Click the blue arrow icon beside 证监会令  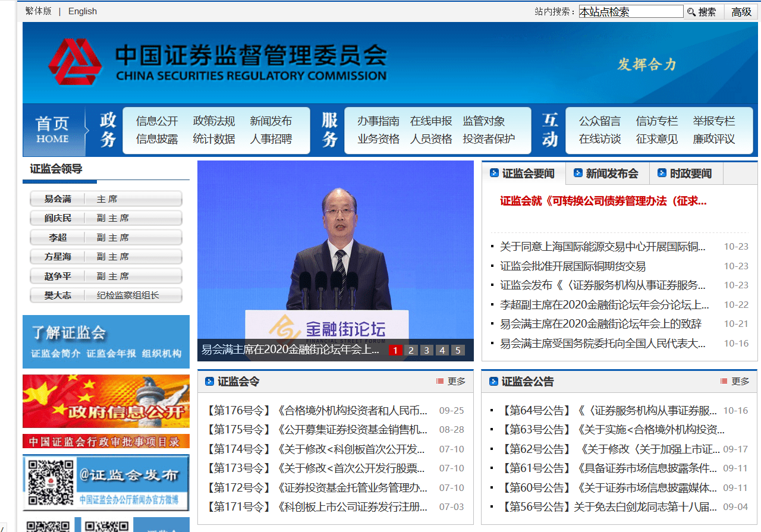[x=209, y=381]
